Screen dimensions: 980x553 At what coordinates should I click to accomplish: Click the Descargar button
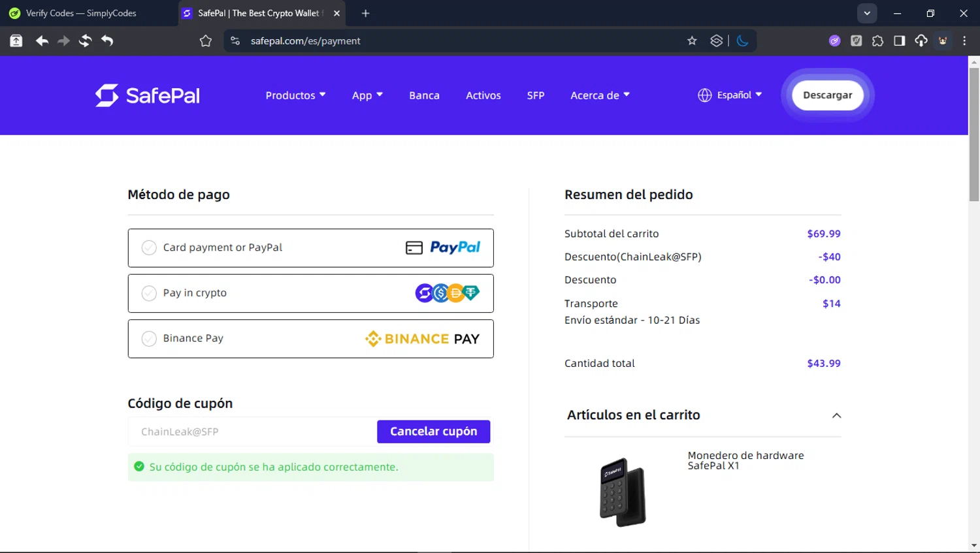click(x=827, y=95)
